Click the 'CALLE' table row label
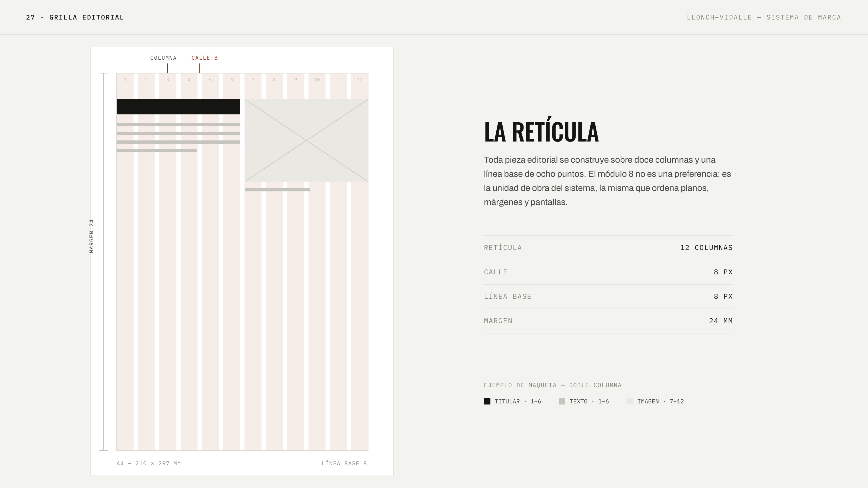This screenshot has height=488, width=868. pyautogui.click(x=496, y=272)
